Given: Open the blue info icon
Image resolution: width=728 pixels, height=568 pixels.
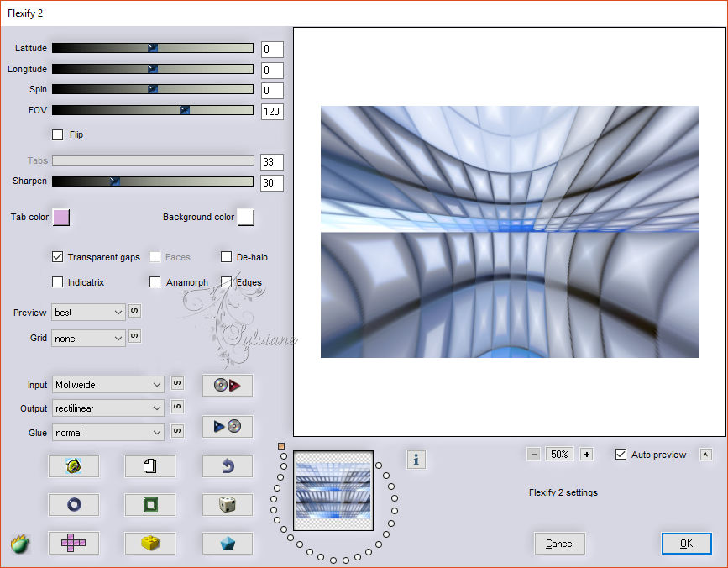Looking at the screenshot, I should 416,460.
